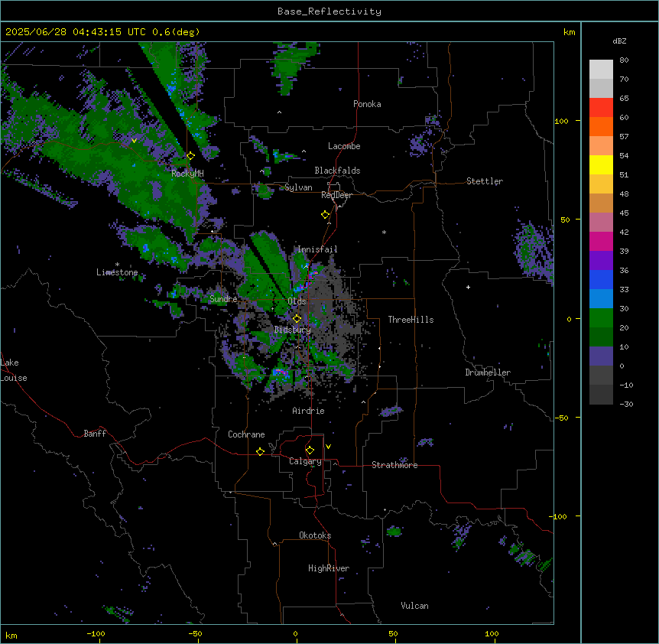Image resolution: width=659 pixels, height=644 pixels.
Task: Click the Ponoka label
Action: (367, 104)
